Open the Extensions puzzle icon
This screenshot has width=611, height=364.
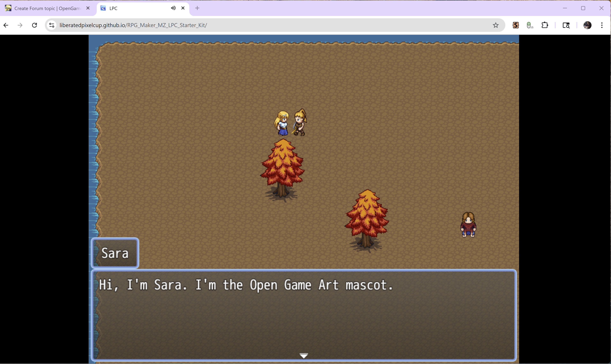(544, 25)
